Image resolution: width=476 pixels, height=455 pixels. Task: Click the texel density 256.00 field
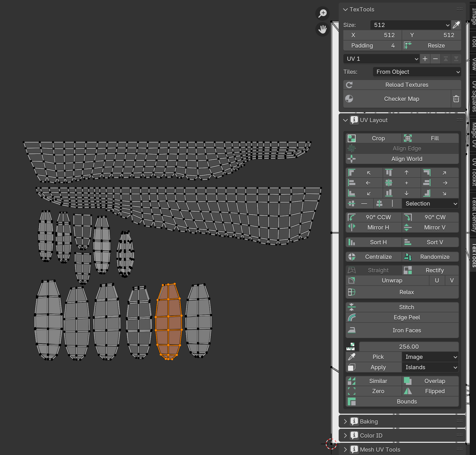click(x=409, y=347)
